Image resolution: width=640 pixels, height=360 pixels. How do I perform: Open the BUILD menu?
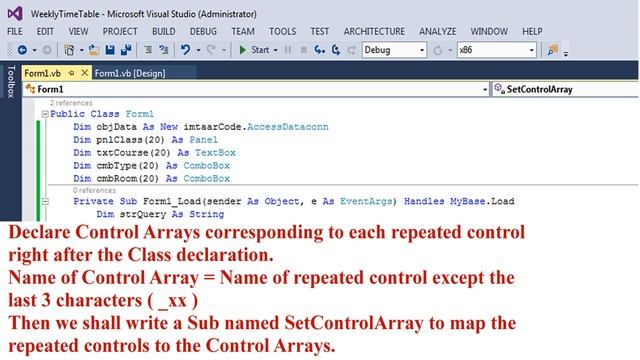pyautogui.click(x=164, y=31)
